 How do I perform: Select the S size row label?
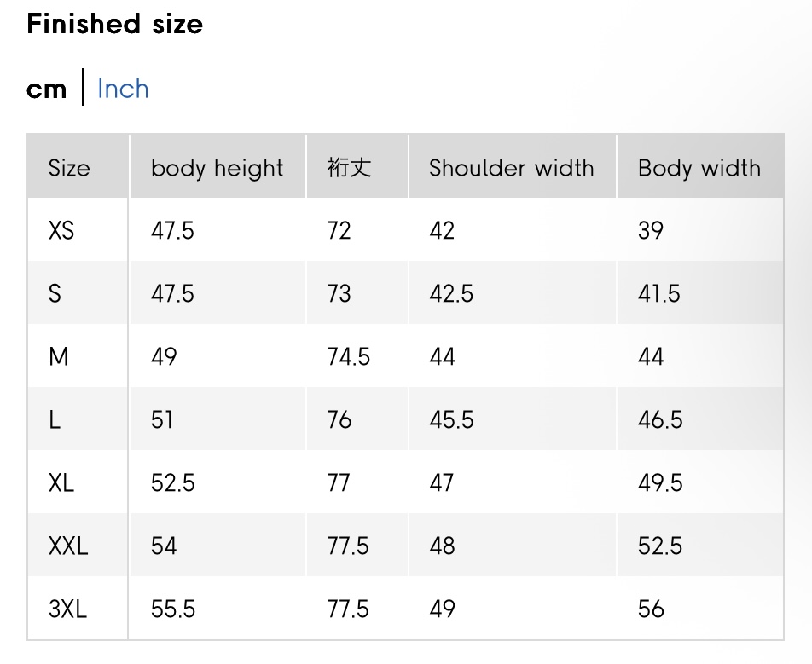(x=55, y=294)
